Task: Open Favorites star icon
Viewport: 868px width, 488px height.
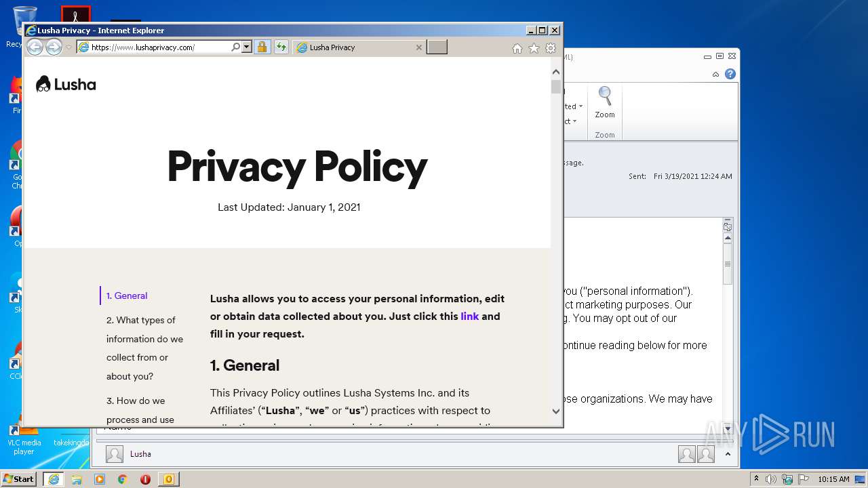Action: pyautogui.click(x=534, y=48)
